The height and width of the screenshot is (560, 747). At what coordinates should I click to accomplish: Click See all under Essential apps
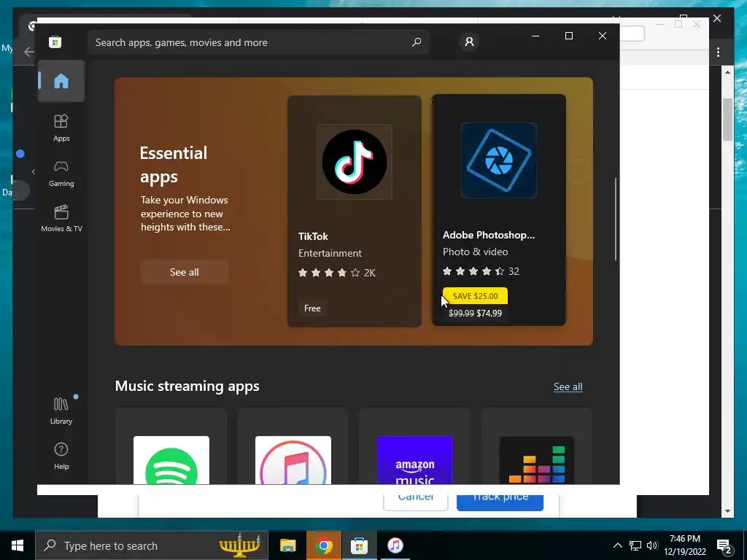point(185,272)
